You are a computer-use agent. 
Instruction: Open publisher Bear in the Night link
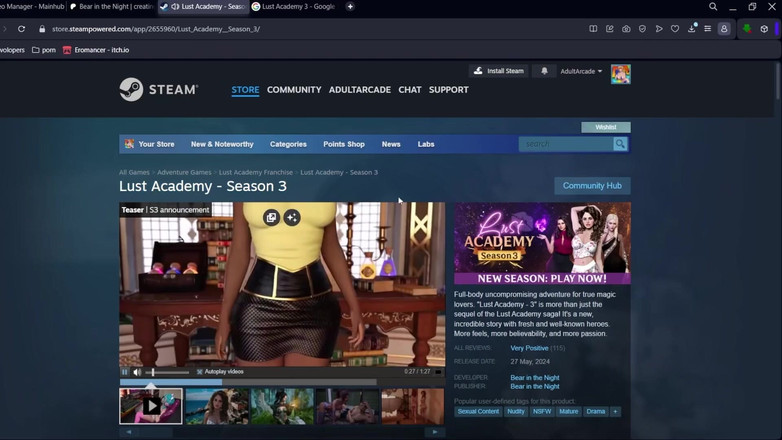535,386
